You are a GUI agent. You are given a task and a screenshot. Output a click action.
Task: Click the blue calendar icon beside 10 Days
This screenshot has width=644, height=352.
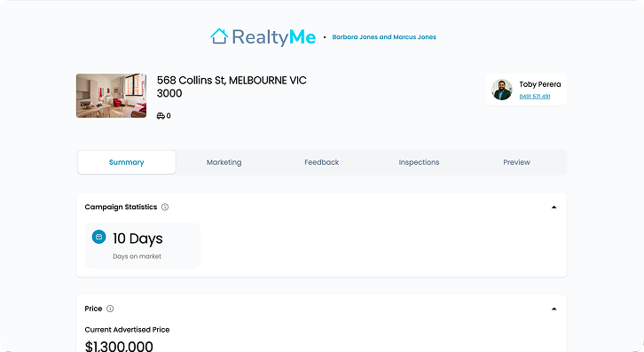click(x=98, y=237)
